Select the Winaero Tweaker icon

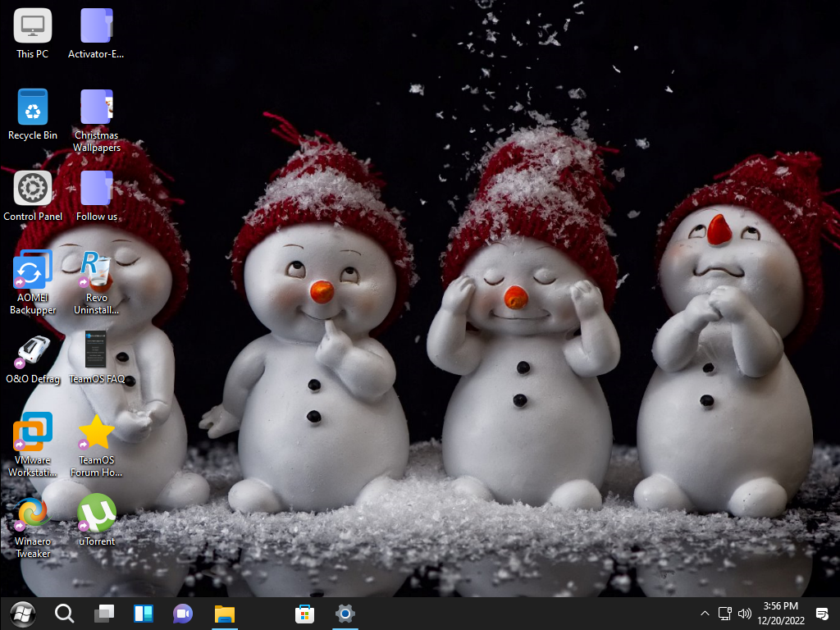click(33, 514)
